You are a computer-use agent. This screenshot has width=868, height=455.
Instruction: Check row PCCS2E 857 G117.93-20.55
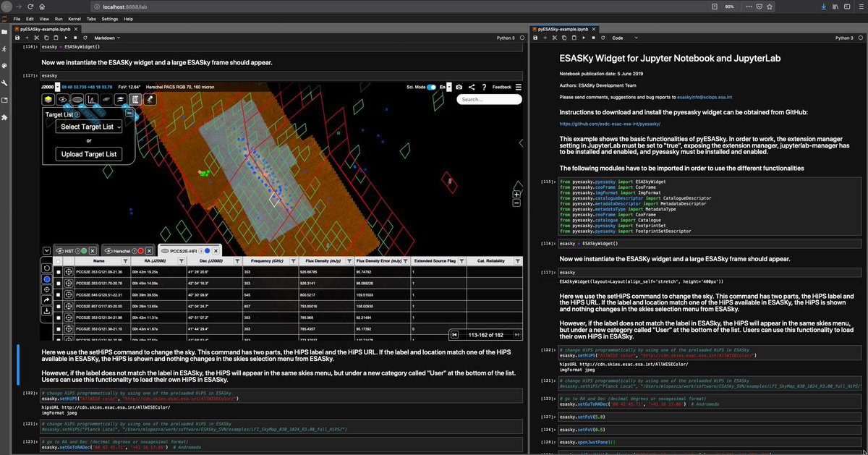(x=58, y=307)
